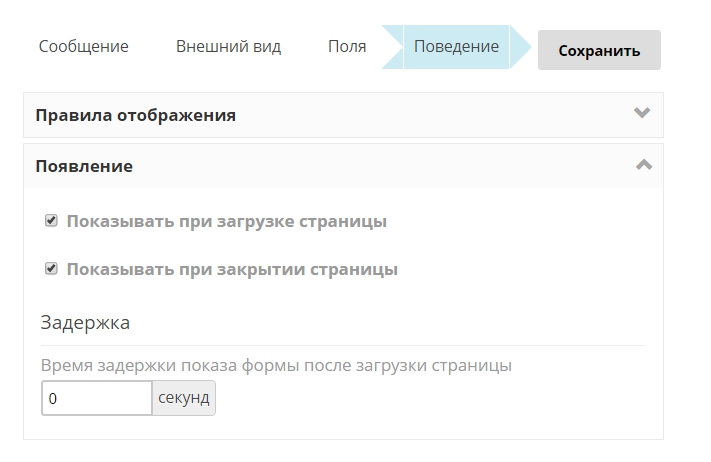Image resolution: width=711 pixels, height=462 pixels.
Task: Click the Появление section title
Action: [84, 166]
